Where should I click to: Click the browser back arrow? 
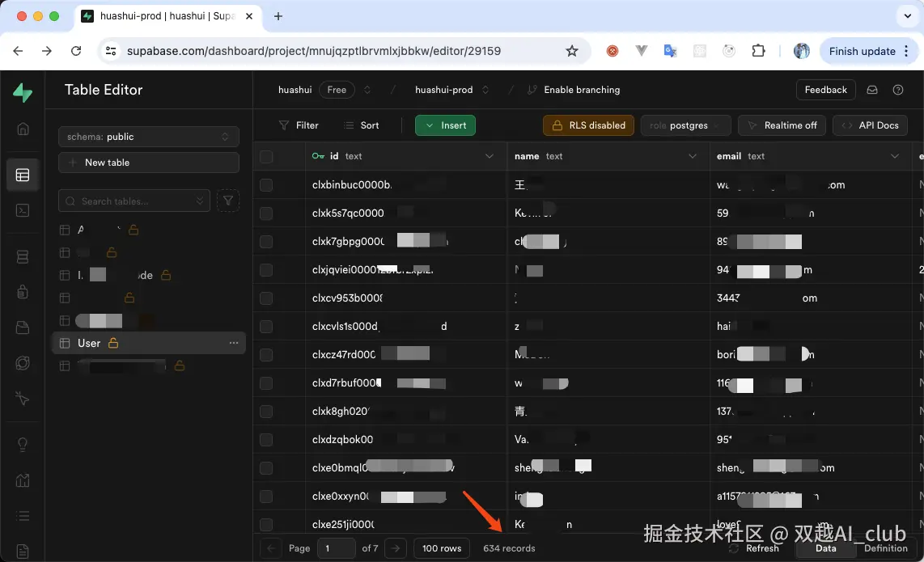coord(19,51)
